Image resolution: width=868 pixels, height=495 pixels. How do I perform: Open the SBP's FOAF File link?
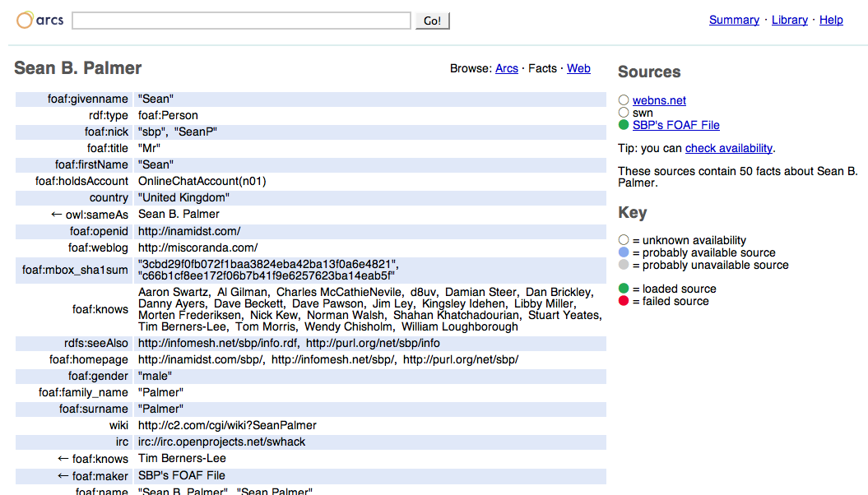point(675,125)
